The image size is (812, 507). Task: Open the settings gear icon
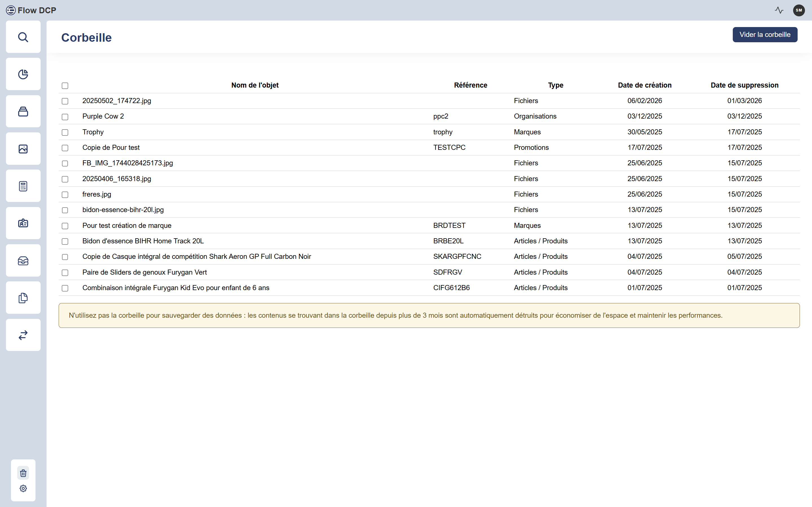pos(23,488)
